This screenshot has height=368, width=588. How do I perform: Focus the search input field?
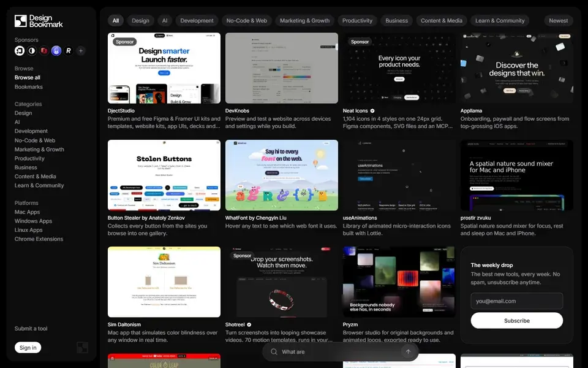click(x=339, y=352)
